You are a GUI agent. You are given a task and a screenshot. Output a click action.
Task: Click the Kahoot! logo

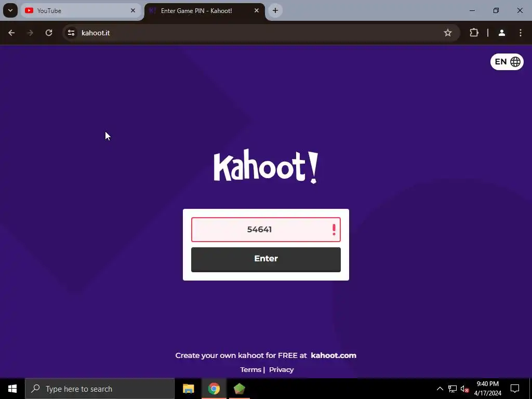266,166
